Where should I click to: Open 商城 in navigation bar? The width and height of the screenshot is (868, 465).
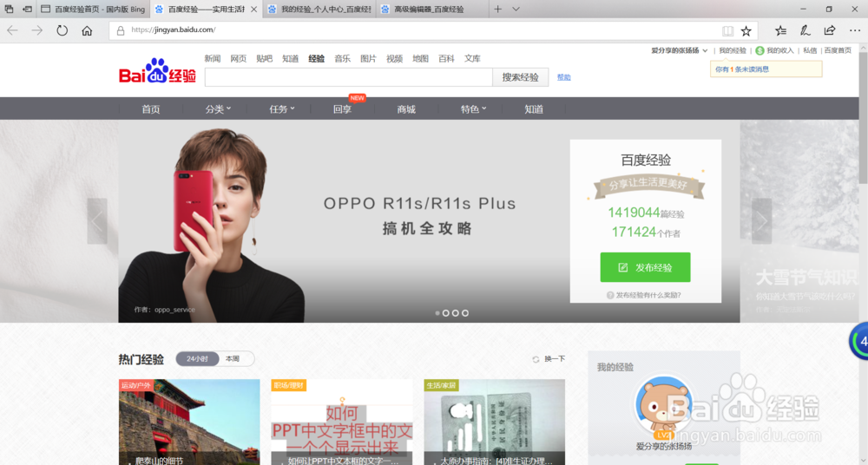(x=405, y=109)
